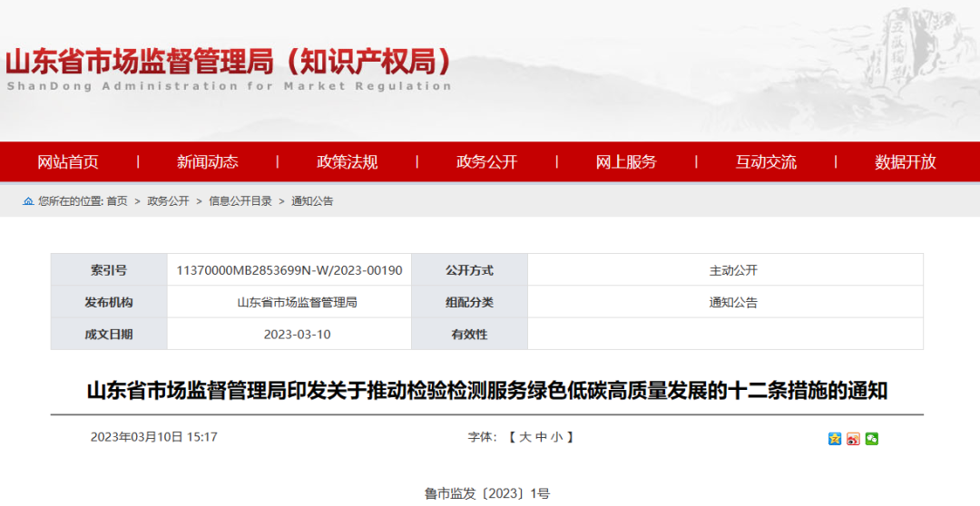Click document number 鲁市监发〔2023〕1号

point(487,493)
